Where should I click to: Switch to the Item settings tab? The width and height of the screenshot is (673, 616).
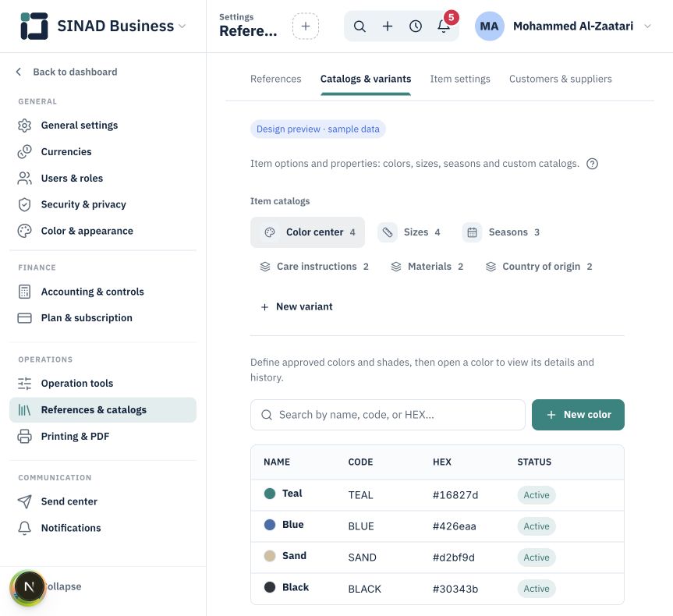[x=460, y=79]
